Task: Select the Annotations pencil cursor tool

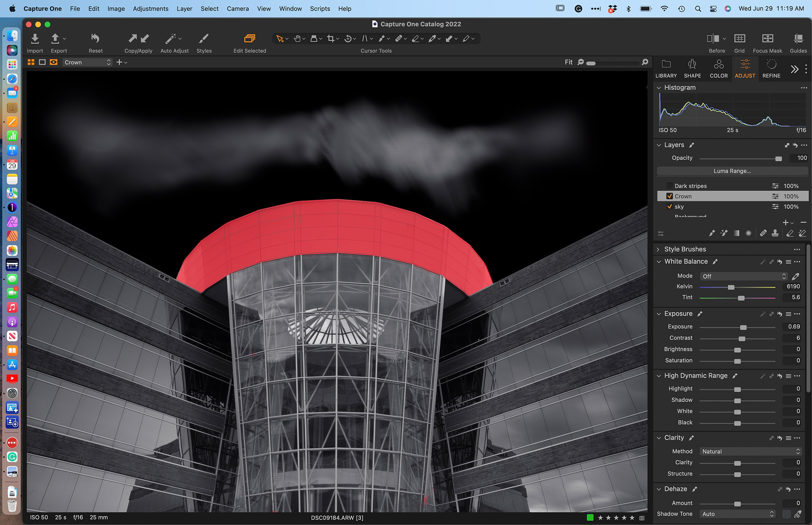Action: [466, 39]
